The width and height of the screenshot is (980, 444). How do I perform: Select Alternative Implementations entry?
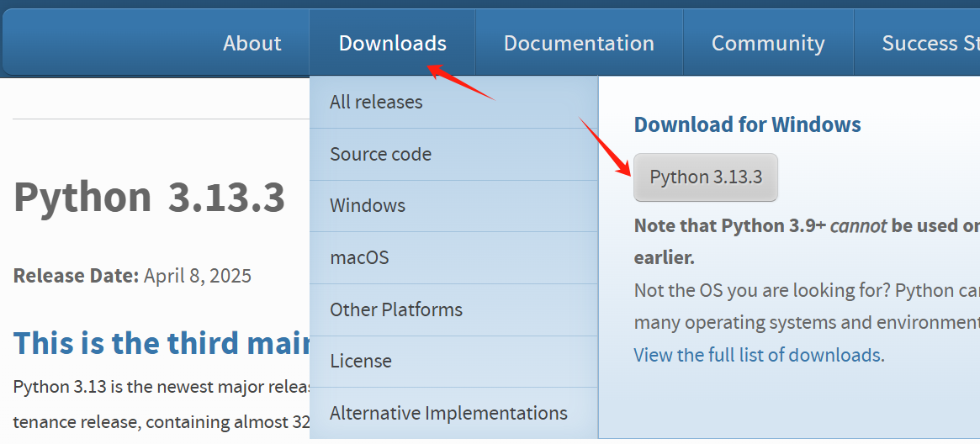[x=453, y=413]
